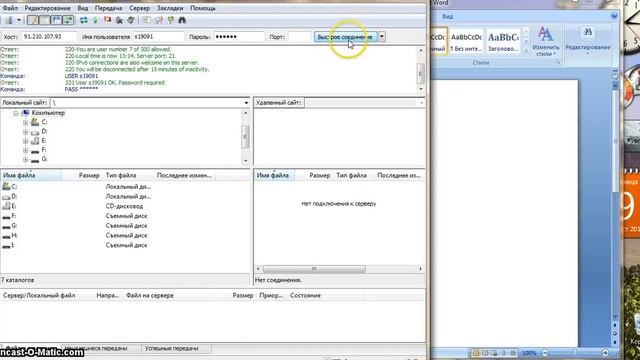The height and width of the screenshot is (360, 640).
Task: Expand the D: drive tree node
Action: [25, 132]
